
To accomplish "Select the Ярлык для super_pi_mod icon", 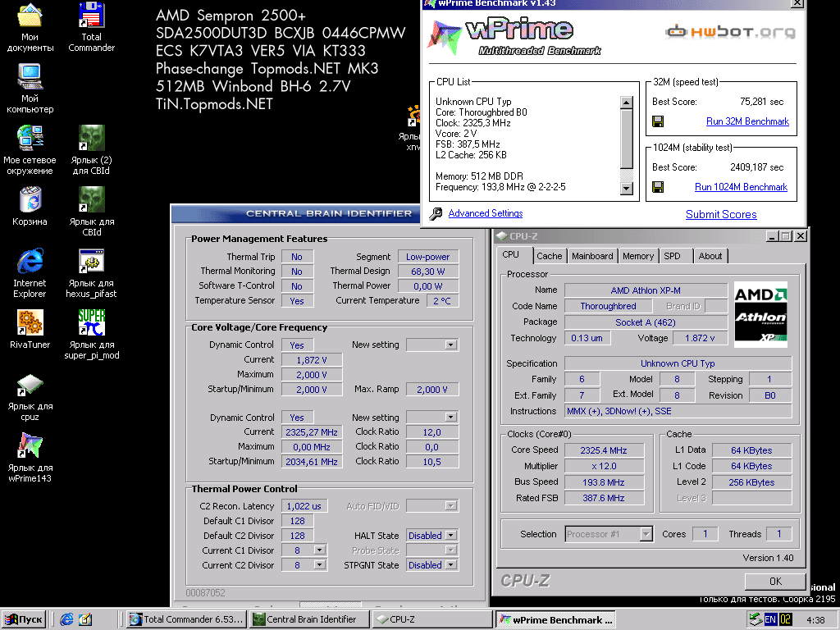I will point(91,335).
